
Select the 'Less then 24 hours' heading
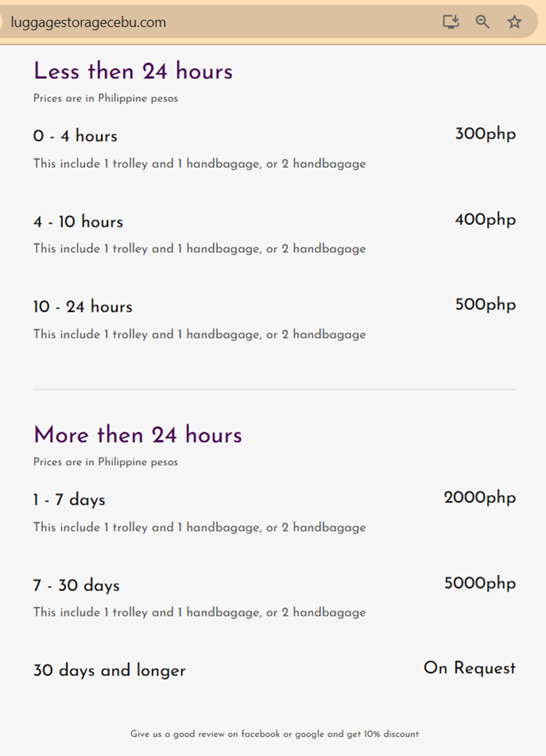pyautogui.click(x=133, y=71)
